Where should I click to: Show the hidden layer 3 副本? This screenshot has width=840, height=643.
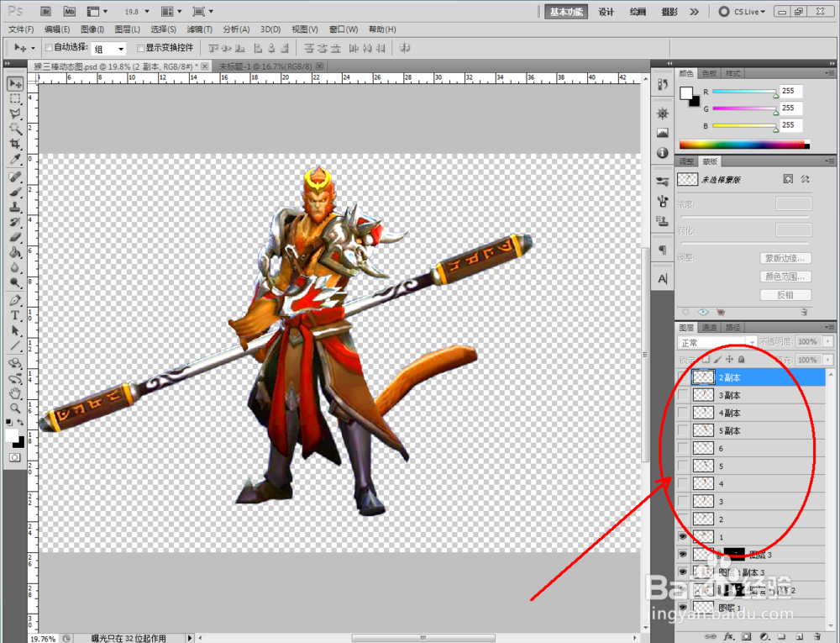tap(683, 395)
